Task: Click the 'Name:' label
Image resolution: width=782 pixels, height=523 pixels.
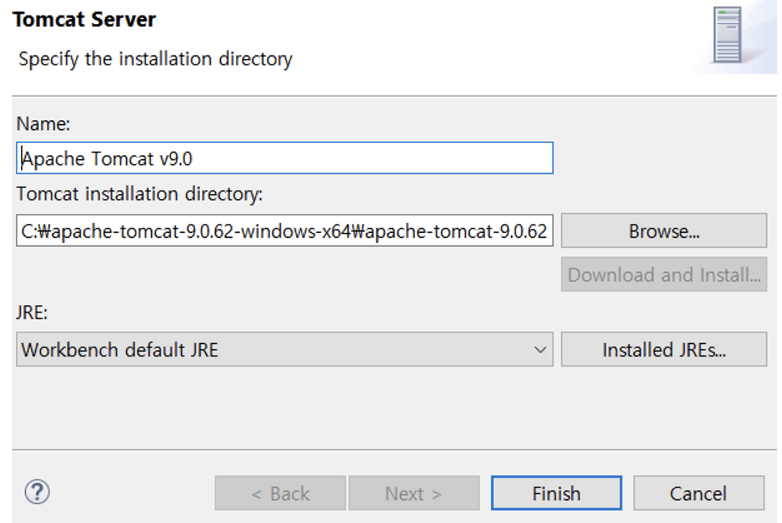Action: [x=43, y=124]
